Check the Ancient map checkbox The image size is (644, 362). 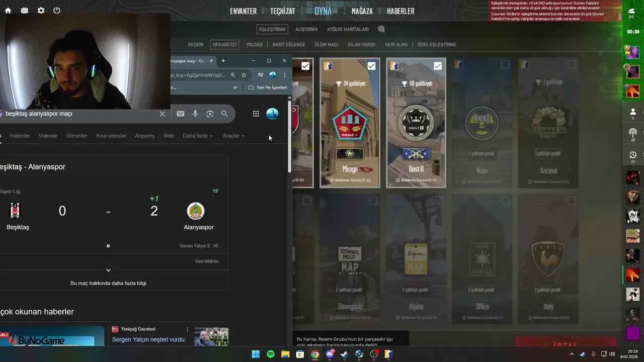(x=572, y=64)
